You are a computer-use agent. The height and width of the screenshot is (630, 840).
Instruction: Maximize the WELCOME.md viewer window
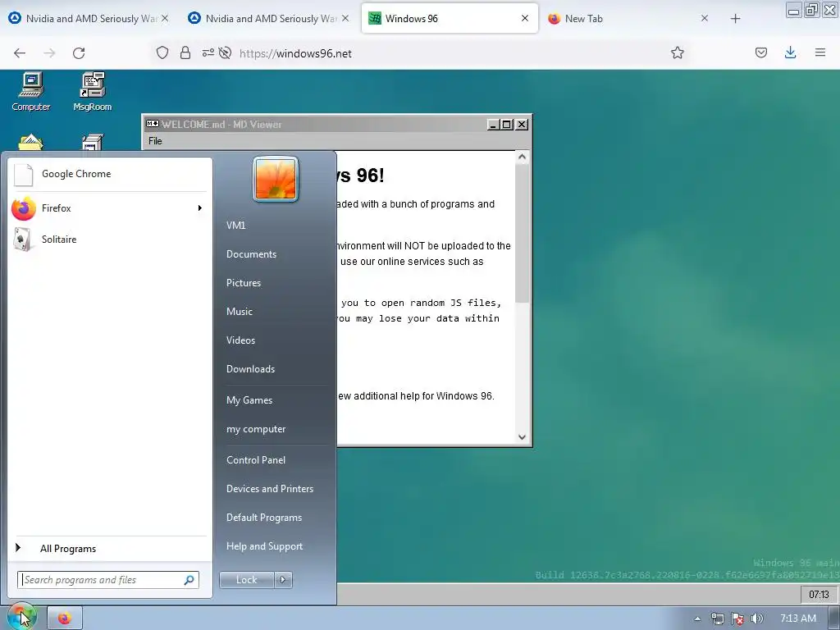pyautogui.click(x=507, y=125)
